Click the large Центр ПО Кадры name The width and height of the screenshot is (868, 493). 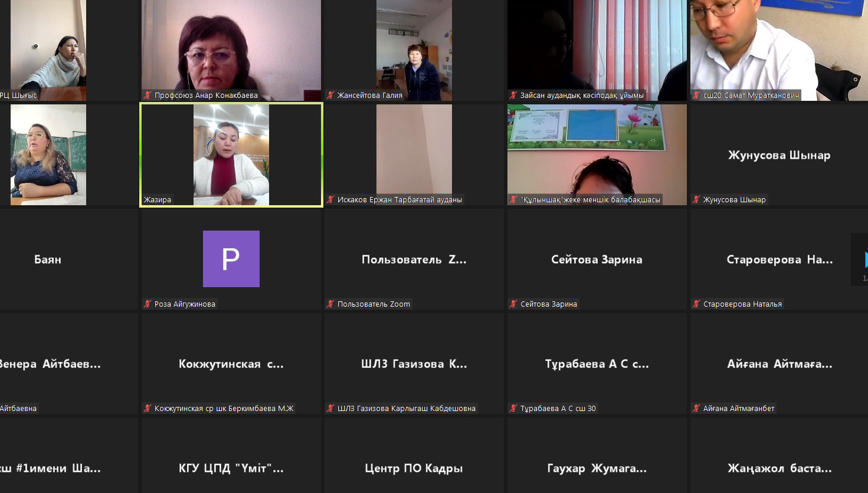(414, 468)
